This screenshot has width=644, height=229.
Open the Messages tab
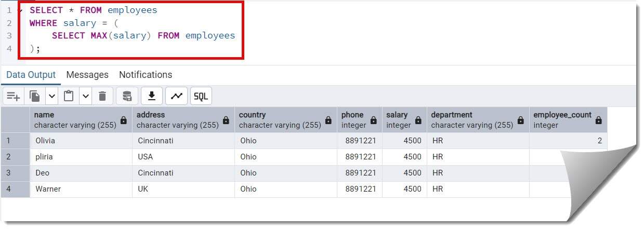coord(87,75)
